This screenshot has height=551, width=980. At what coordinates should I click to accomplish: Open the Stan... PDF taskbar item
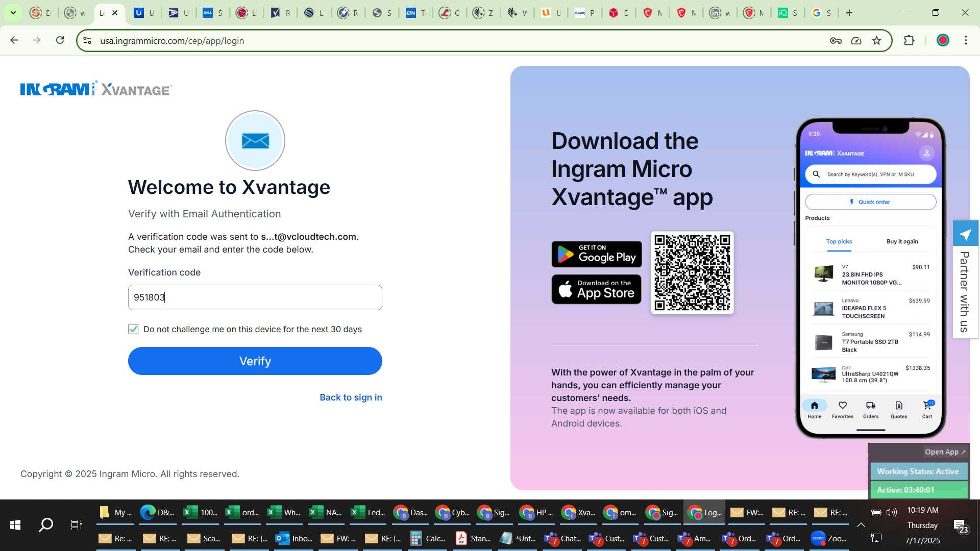(473, 538)
